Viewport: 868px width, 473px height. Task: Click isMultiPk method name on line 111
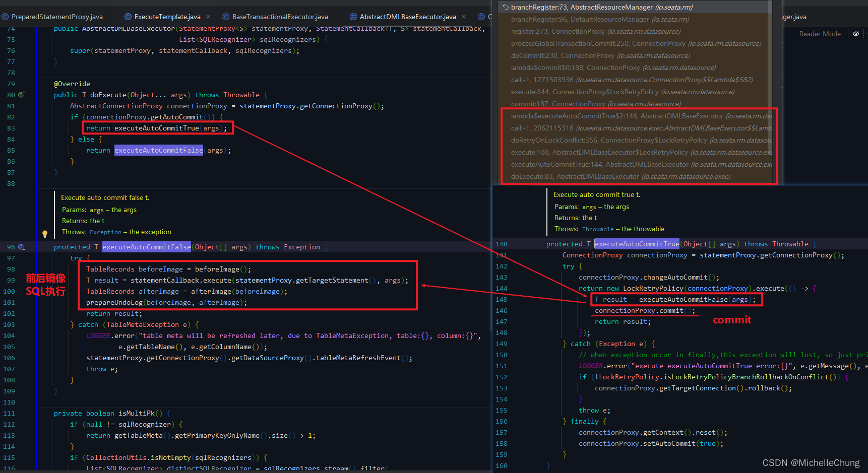[137, 413]
